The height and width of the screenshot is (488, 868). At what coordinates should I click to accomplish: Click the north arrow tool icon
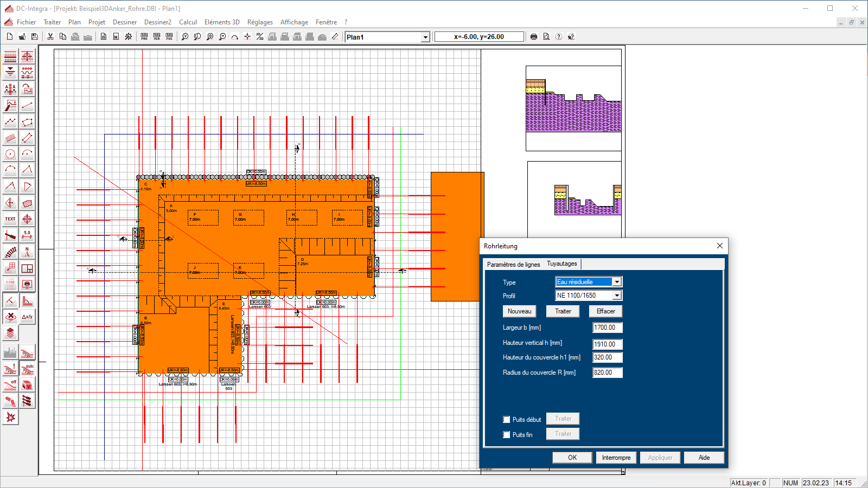tap(27, 252)
